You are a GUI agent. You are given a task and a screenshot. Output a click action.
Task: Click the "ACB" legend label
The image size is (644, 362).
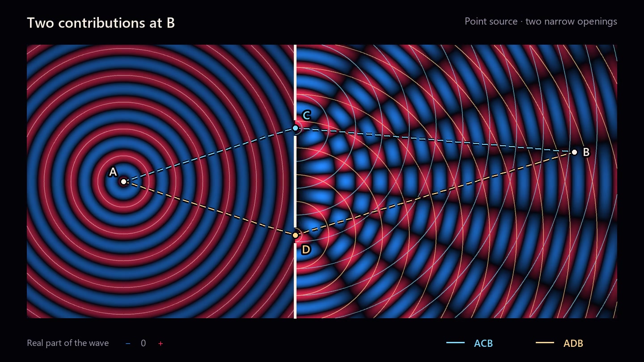click(x=483, y=343)
